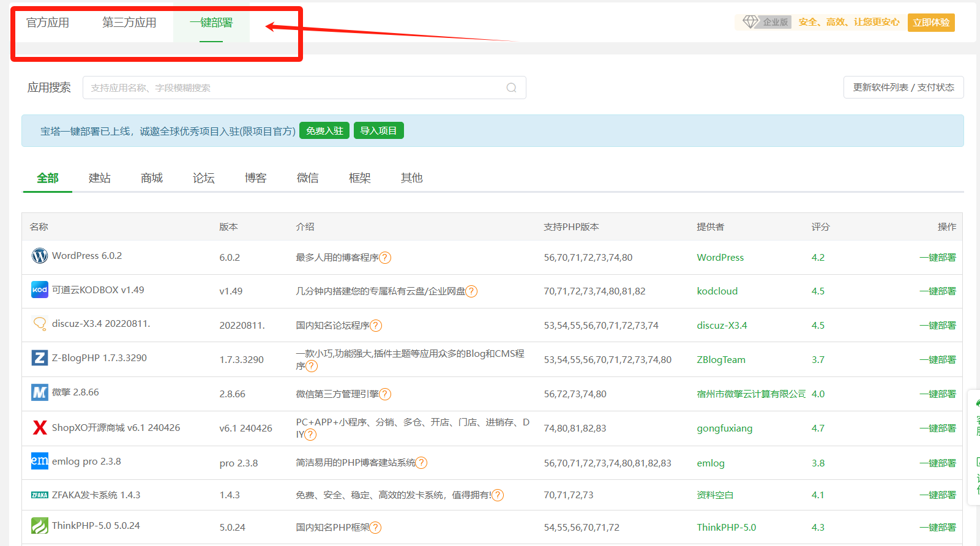Deploy ShopXO开源商城 via 一键部署
This screenshot has height=546, width=980.
point(938,428)
